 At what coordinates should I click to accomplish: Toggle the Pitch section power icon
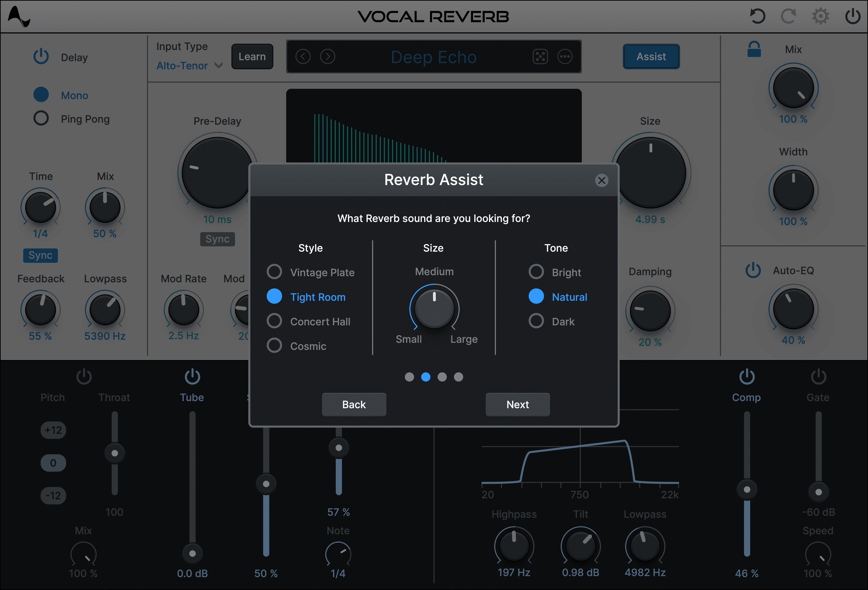point(84,376)
